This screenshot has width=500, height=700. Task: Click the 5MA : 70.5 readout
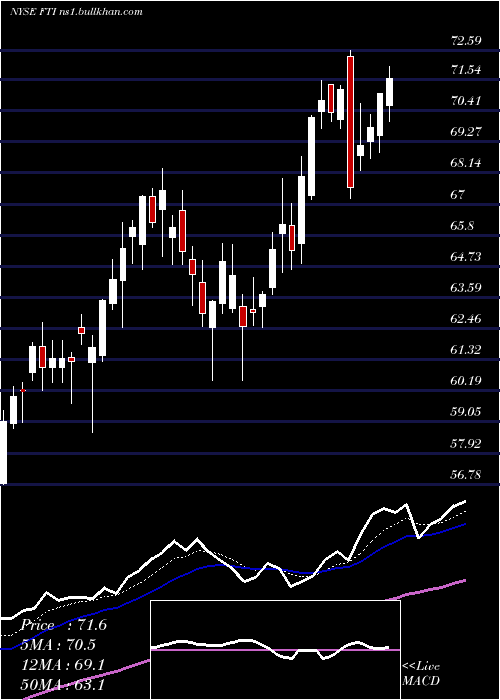coord(58,645)
